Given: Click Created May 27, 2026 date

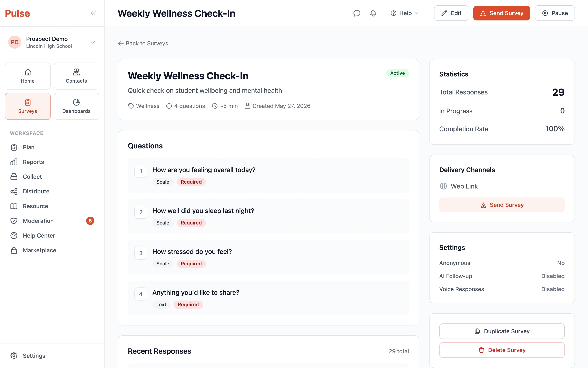Looking at the screenshot, I should pyautogui.click(x=277, y=106).
